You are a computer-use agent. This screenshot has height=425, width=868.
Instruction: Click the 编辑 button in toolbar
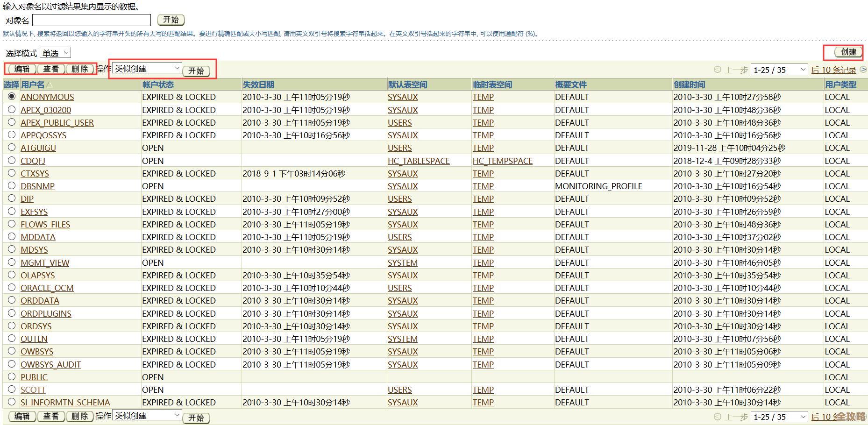(21, 69)
